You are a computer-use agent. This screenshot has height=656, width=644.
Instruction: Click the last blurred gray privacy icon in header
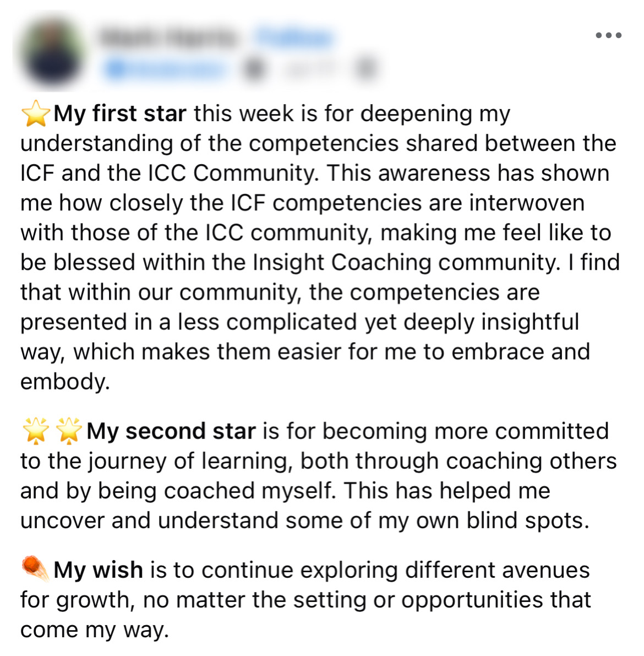[366, 69]
